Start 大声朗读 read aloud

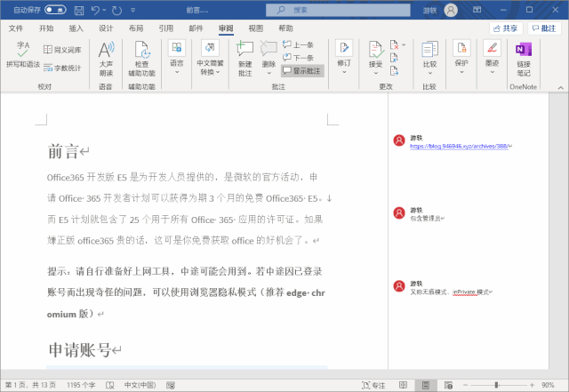[106, 58]
